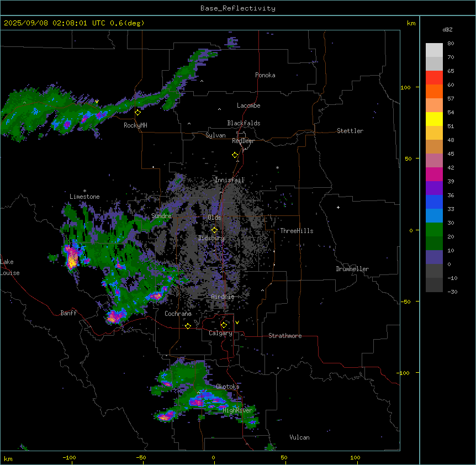Click the Ponoka city label
The height and width of the screenshot is (465, 476).
(x=265, y=75)
